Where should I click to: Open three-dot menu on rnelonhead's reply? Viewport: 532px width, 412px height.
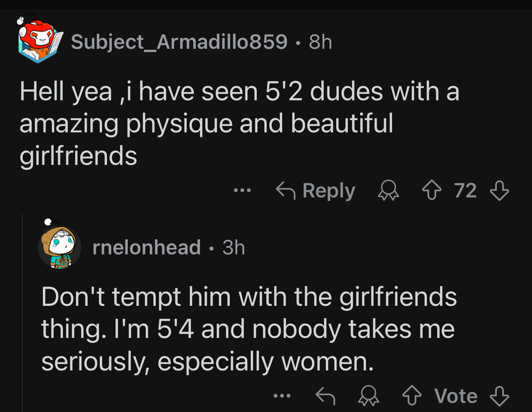click(282, 396)
